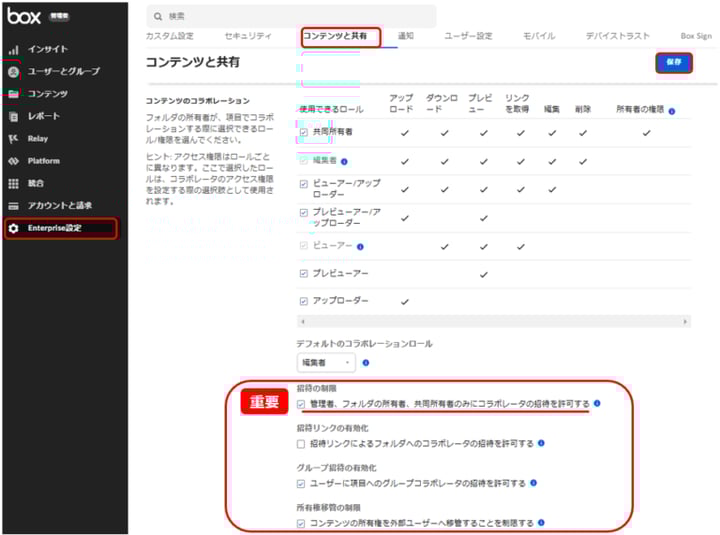Viewport: 720px width, 535px height.
Task: Open ユーザーとグループ user icon
Action: tap(14, 72)
